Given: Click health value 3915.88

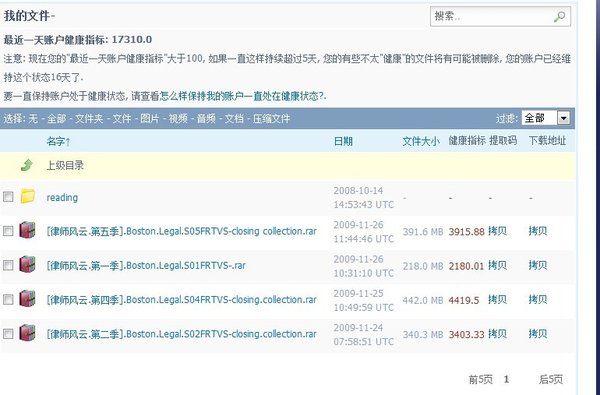Looking at the screenshot, I should pyautogui.click(x=466, y=232).
